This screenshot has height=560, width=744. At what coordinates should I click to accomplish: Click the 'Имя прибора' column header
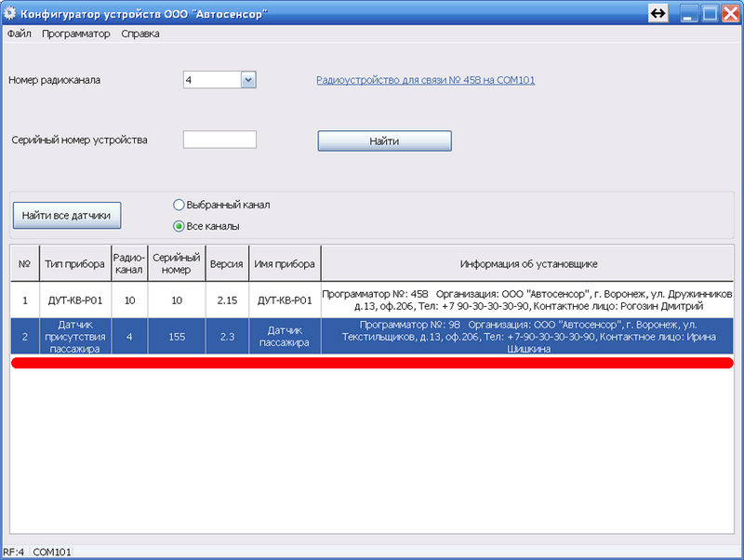pyautogui.click(x=285, y=264)
